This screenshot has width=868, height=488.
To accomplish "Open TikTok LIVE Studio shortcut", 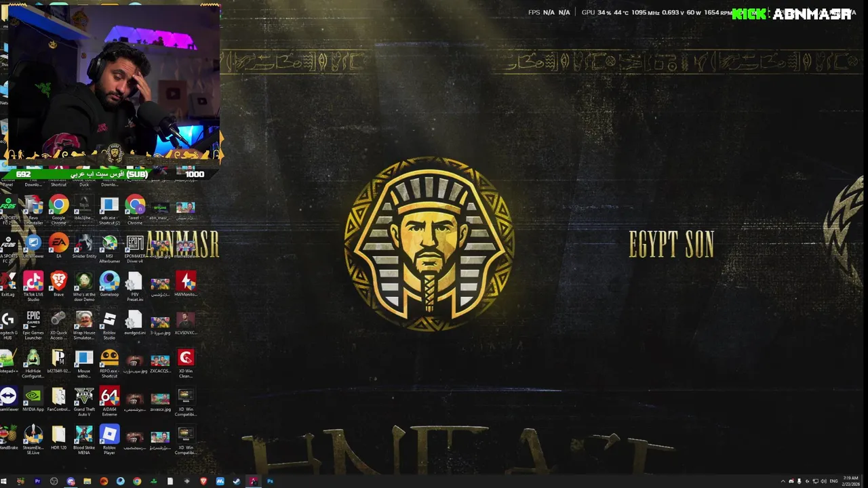I will pyautogui.click(x=33, y=286).
